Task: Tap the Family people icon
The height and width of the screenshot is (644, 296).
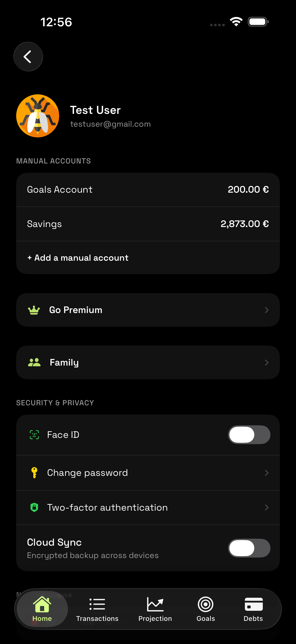Action: click(x=34, y=362)
